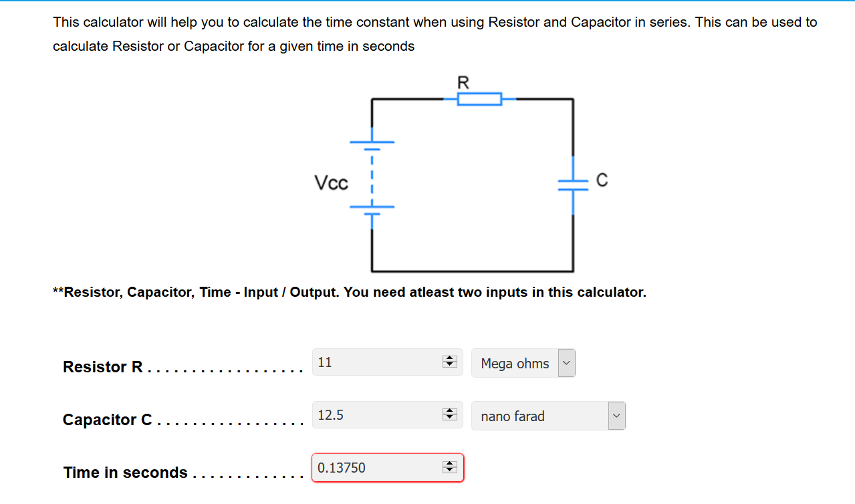This screenshot has width=855, height=504.
Task: Select the Time field showing 0.13750
Action: pyautogui.click(x=387, y=468)
